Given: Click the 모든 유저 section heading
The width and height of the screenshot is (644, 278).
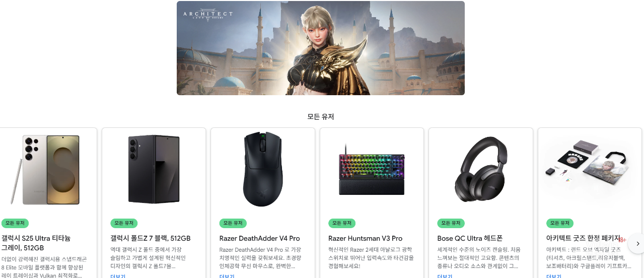Looking at the screenshot, I should (x=321, y=117).
